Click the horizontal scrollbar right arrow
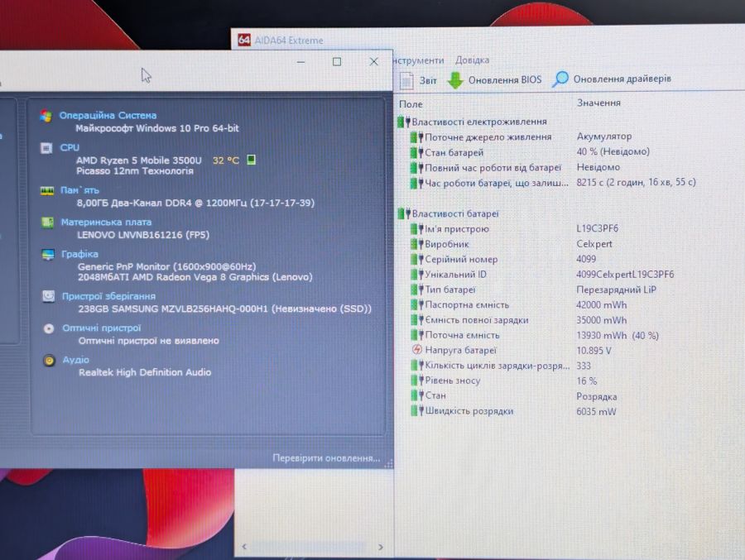The height and width of the screenshot is (560, 745). tap(381, 547)
